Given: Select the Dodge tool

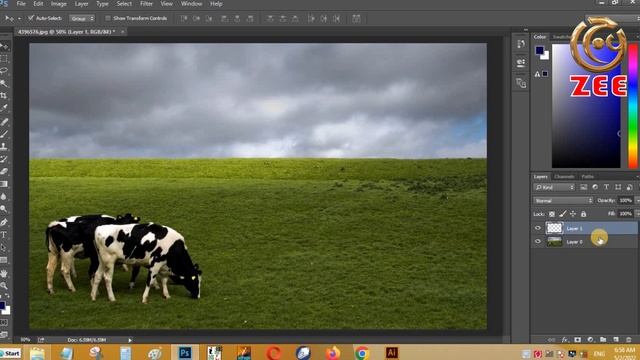Looking at the screenshot, I should point(4,209).
